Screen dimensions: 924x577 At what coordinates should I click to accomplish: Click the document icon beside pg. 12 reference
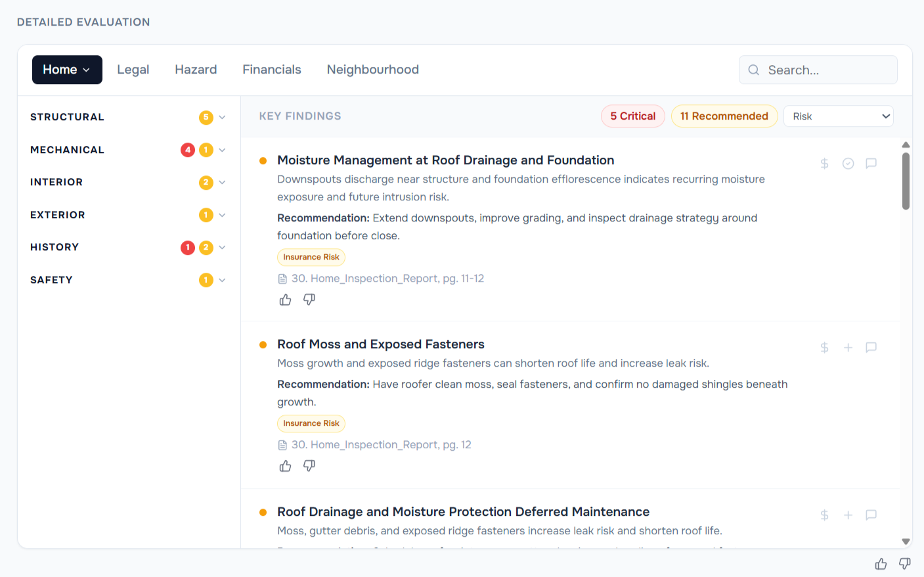tap(282, 445)
